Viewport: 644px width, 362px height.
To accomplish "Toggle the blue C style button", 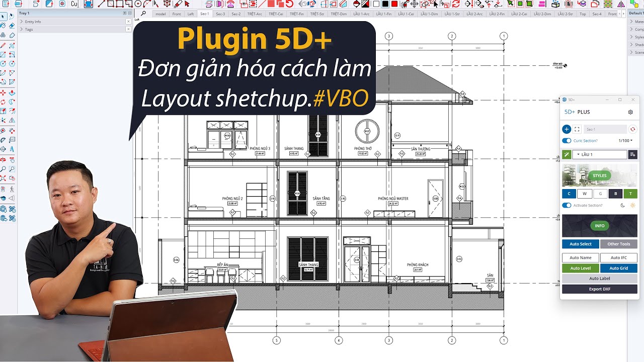I will 569,194.
